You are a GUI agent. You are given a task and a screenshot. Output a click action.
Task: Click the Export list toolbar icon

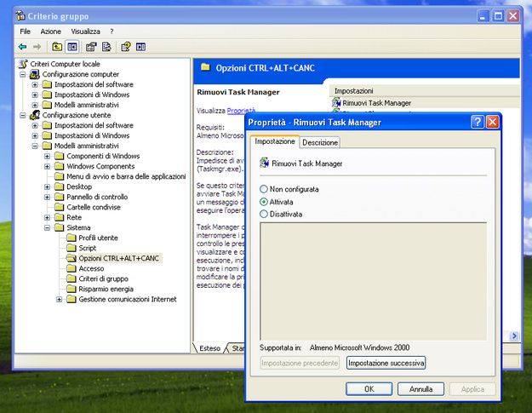point(106,47)
